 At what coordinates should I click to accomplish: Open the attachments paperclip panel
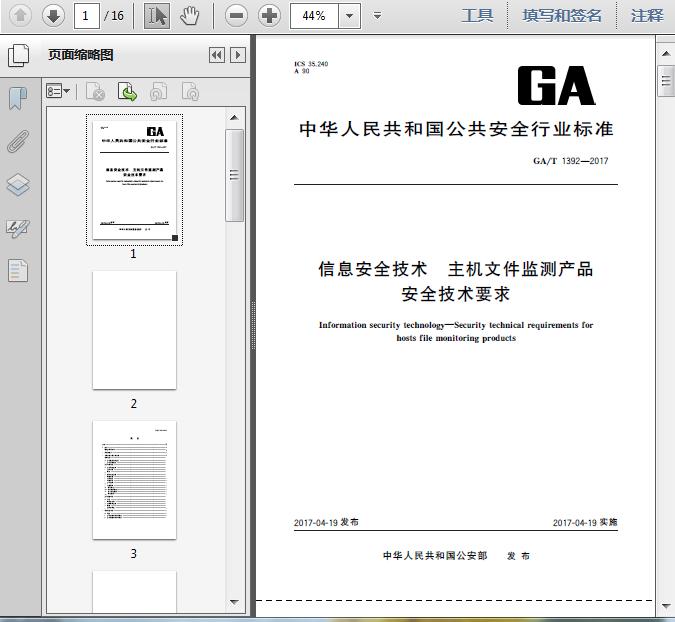pyautogui.click(x=18, y=141)
